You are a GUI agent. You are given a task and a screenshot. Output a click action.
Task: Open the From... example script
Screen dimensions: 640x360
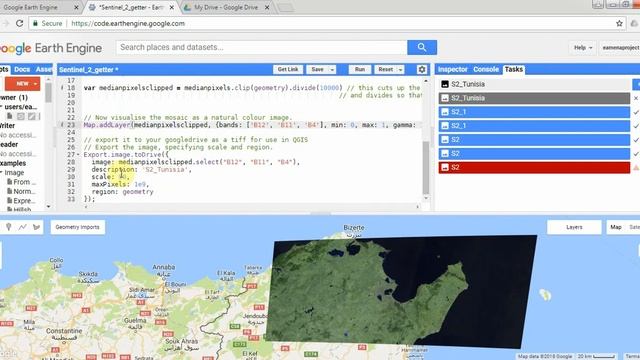(x=22, y=182)
